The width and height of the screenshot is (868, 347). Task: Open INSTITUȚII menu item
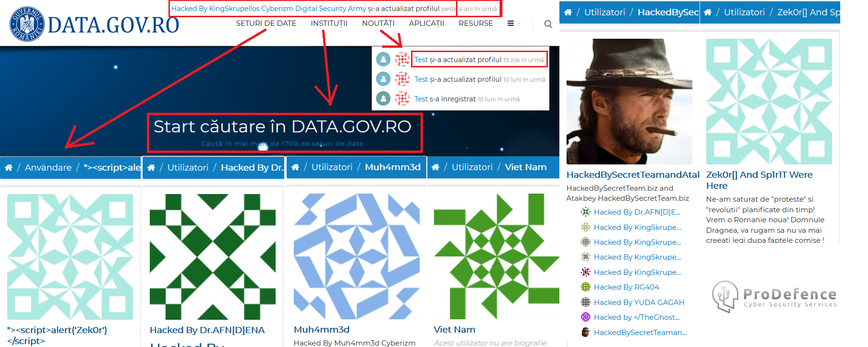pos(329,23)
